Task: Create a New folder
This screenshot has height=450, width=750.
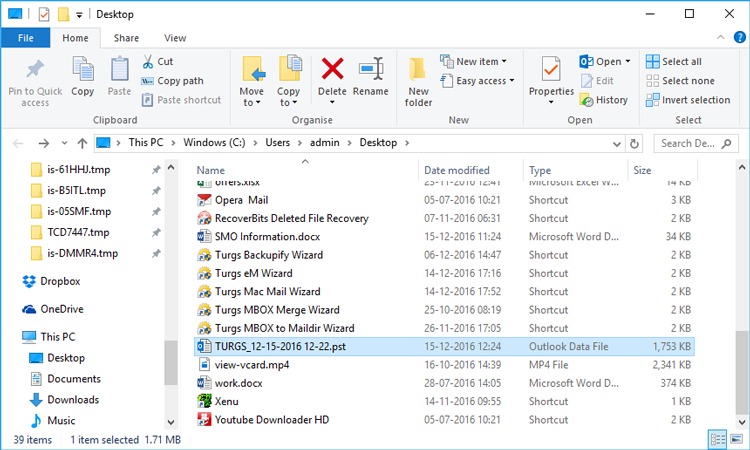Action: point(418,81)
